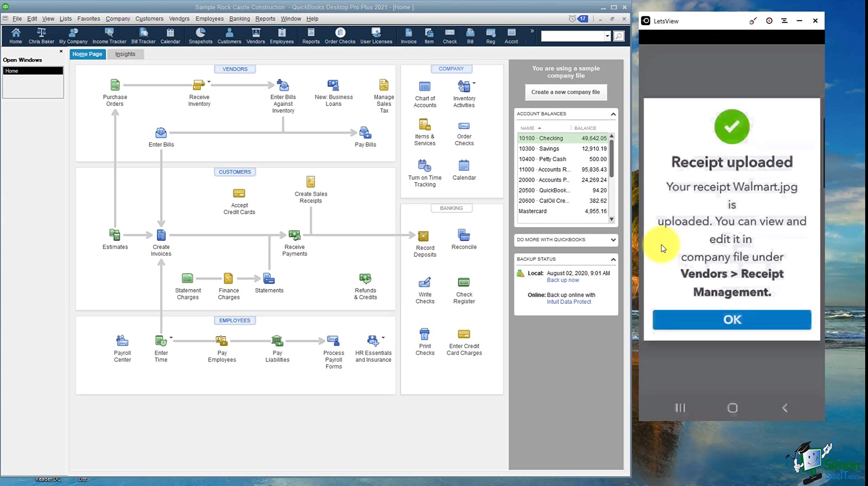Screen dimensions: 868x486
Task: Click the Reconcile icon
Action: tap(464, 235)
